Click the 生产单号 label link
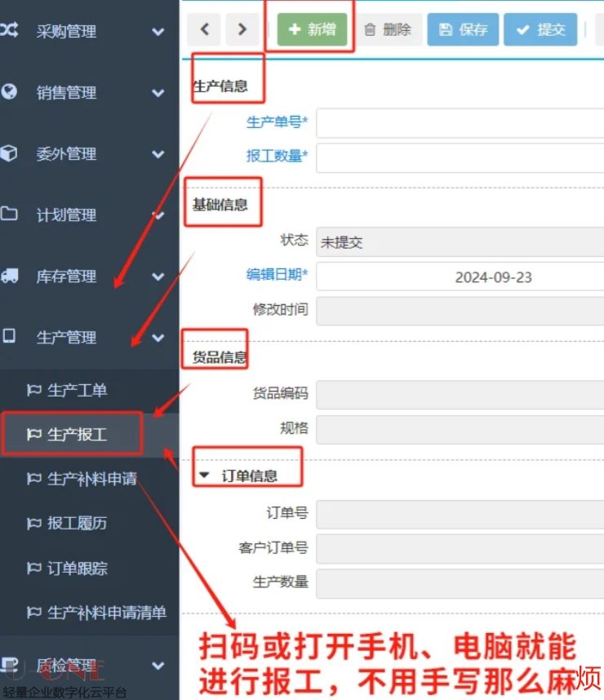Screen dimensions: 604x700 [277, 122]
